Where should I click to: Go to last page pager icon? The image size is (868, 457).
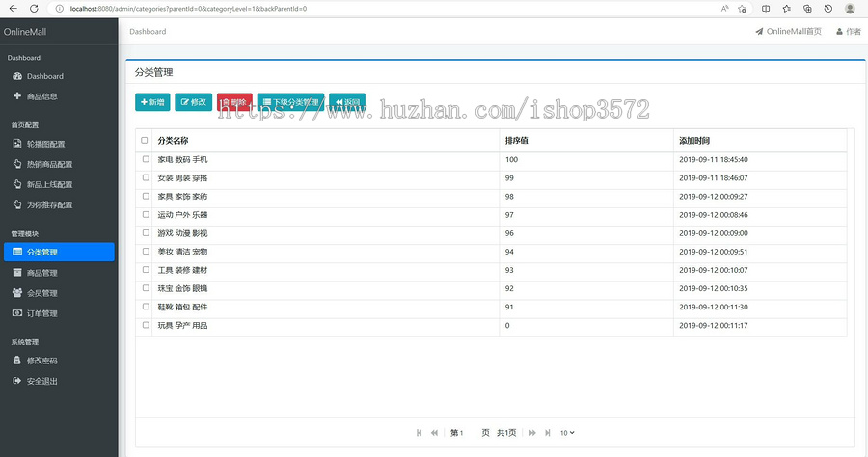[548, 433]
